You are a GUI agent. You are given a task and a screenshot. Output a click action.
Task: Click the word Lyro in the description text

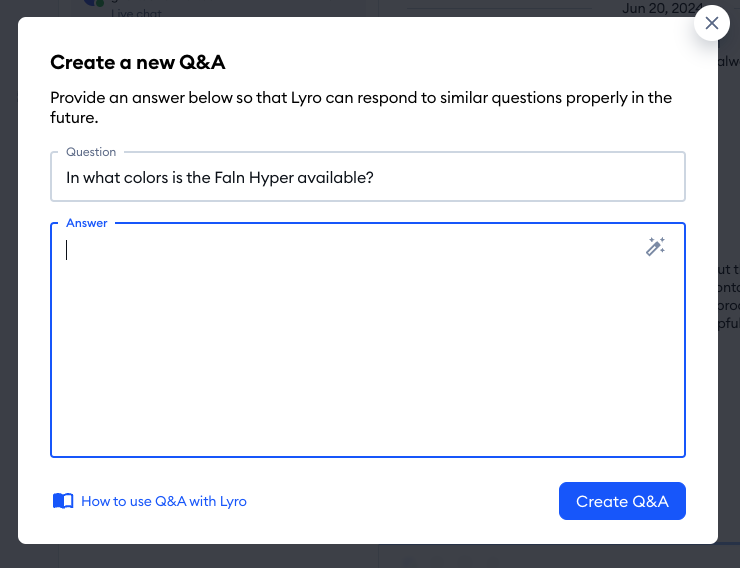[x=306, y=98]
